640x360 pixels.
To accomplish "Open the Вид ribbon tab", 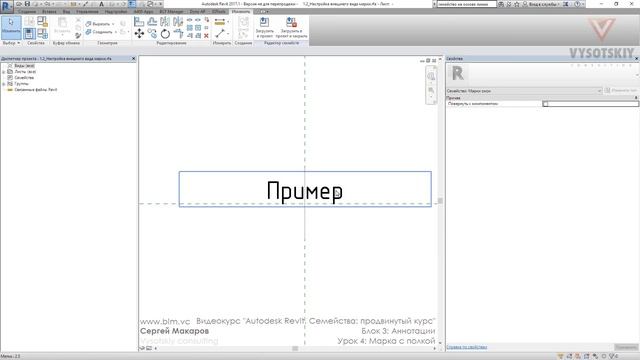I will [66, 11].
